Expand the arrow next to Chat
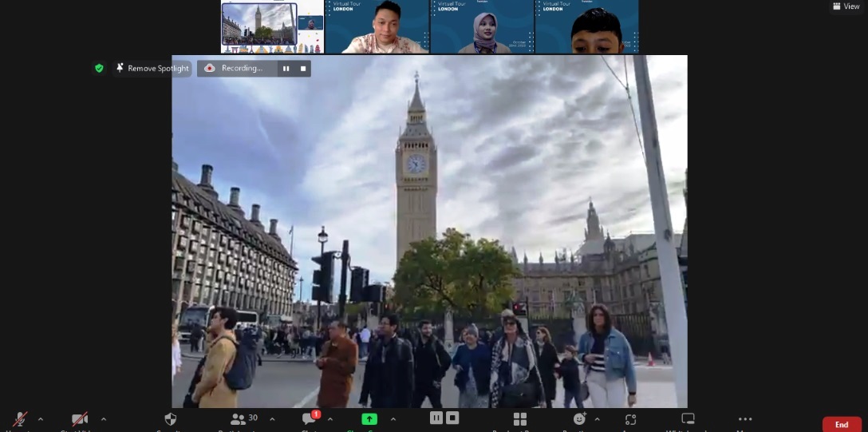Screen dimensions: 868x432 [x=330, y=419]
